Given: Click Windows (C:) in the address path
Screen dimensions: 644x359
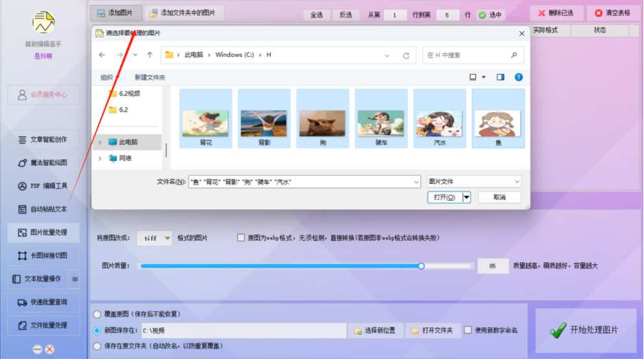Looking at the screenshot, I should coord(235,55).
